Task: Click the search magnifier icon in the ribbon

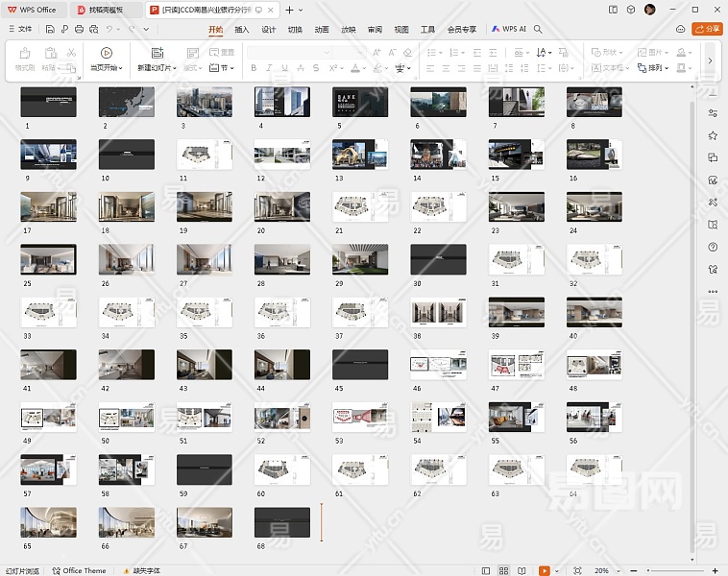Action: click(x=538, y=29)
